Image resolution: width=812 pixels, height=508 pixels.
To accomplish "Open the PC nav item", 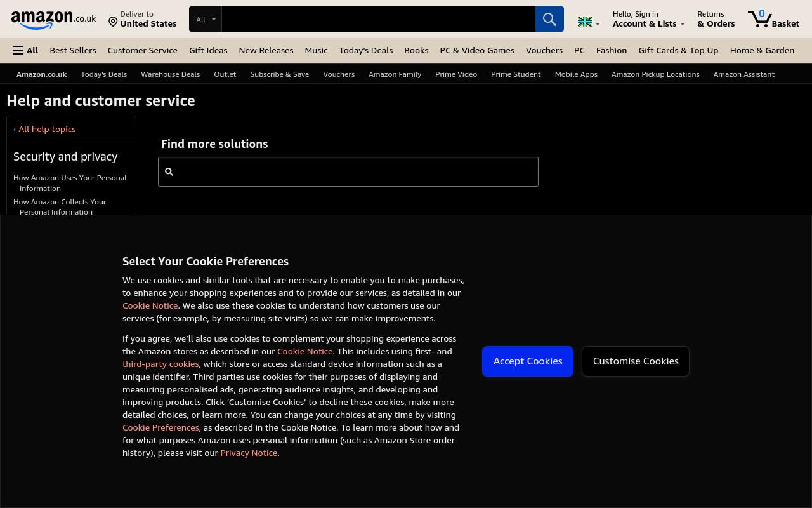I will pyautogui.click(x=579, y=50).
